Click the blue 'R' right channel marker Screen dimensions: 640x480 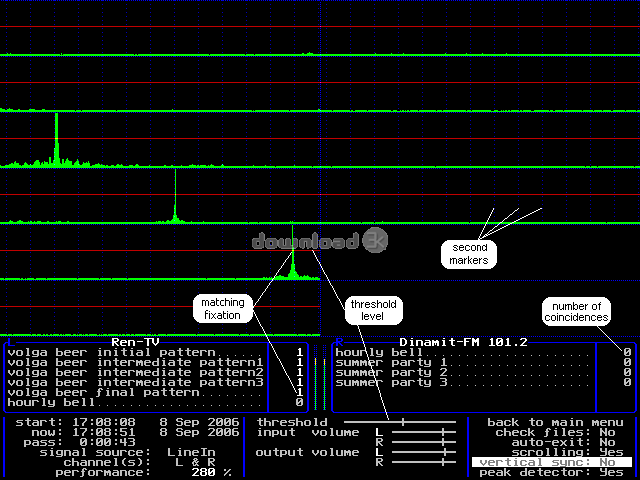(339, 342)
